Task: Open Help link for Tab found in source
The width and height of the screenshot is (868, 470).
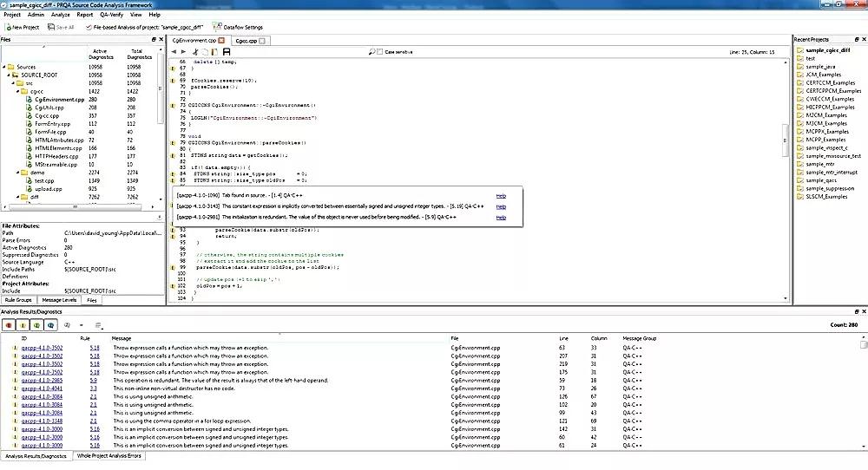Action: [501, 196]
